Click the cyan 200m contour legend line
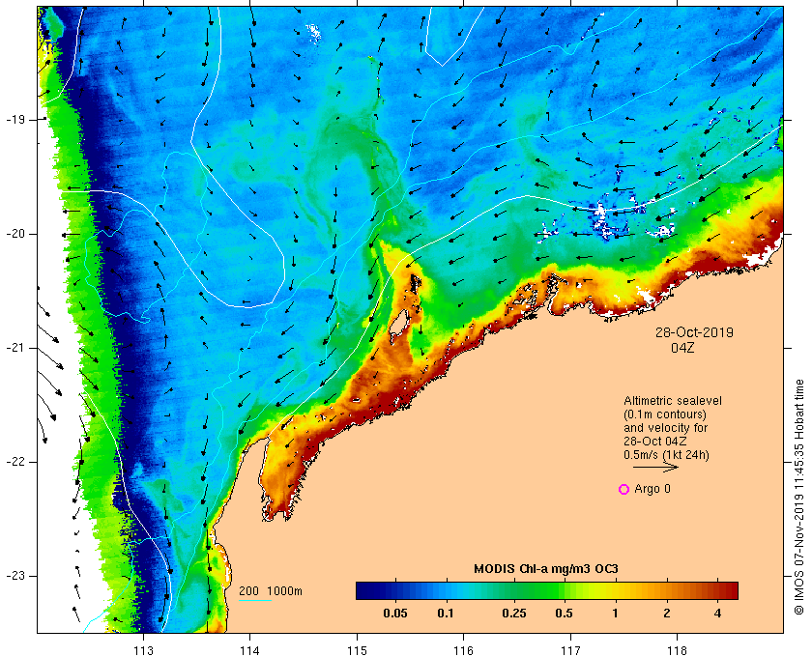This screenshot has width=812, height=657. point(255,601)
